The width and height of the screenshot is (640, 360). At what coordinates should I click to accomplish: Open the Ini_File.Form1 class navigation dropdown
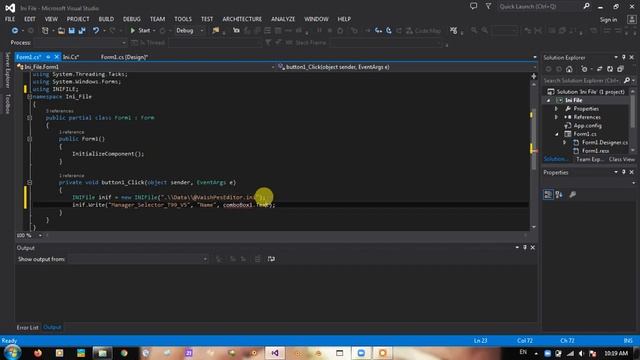tap(145, 67)
